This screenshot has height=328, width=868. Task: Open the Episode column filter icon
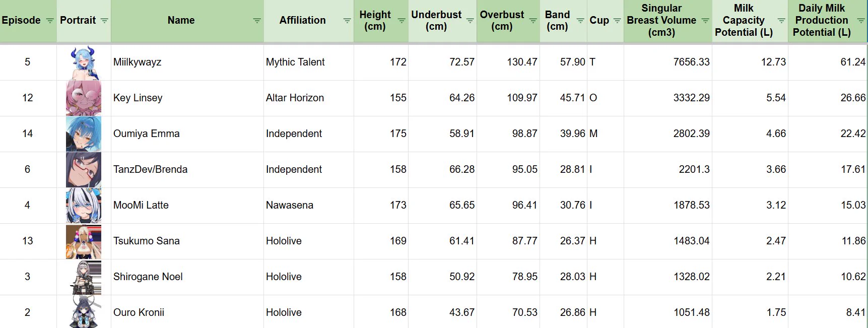(50, 21)
